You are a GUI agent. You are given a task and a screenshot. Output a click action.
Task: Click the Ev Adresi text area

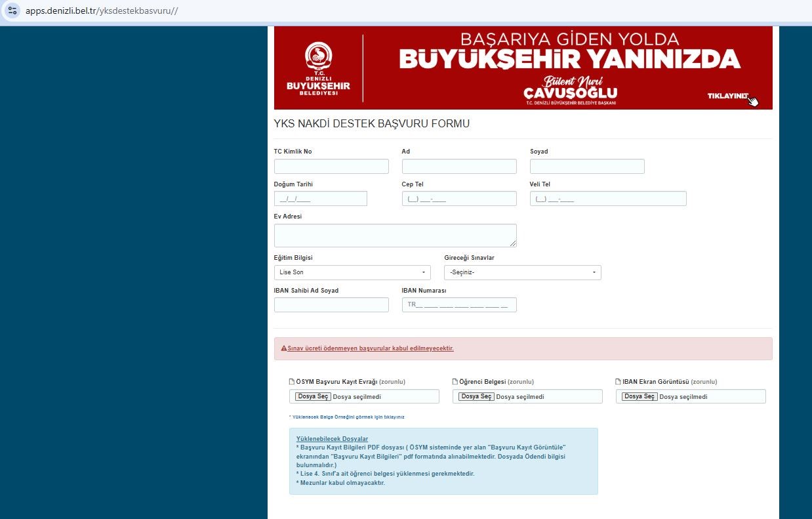pos(395,235)
